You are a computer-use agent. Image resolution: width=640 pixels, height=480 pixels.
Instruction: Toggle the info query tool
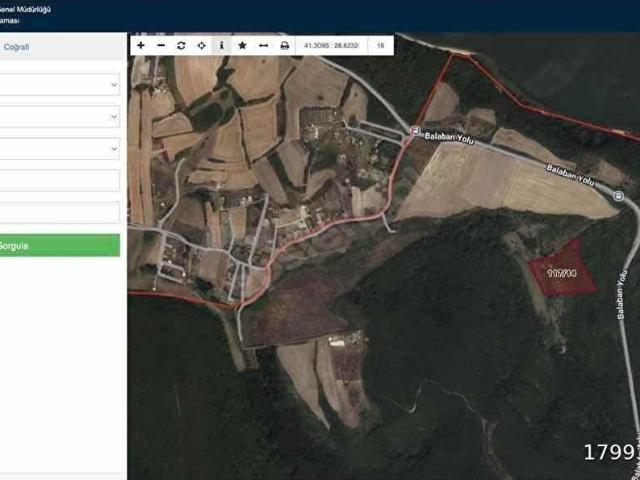pos(222,45)
